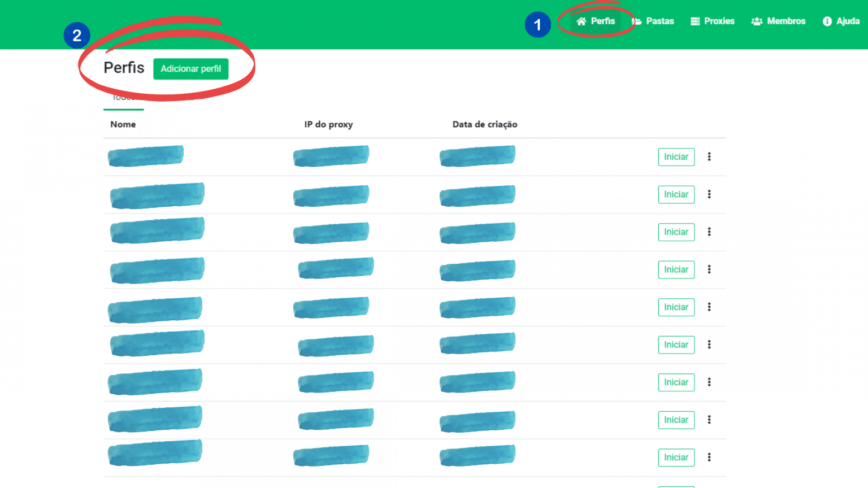868x488 pixels.
Task: Switch to the Membros page
Action: (x=778, y=21)
